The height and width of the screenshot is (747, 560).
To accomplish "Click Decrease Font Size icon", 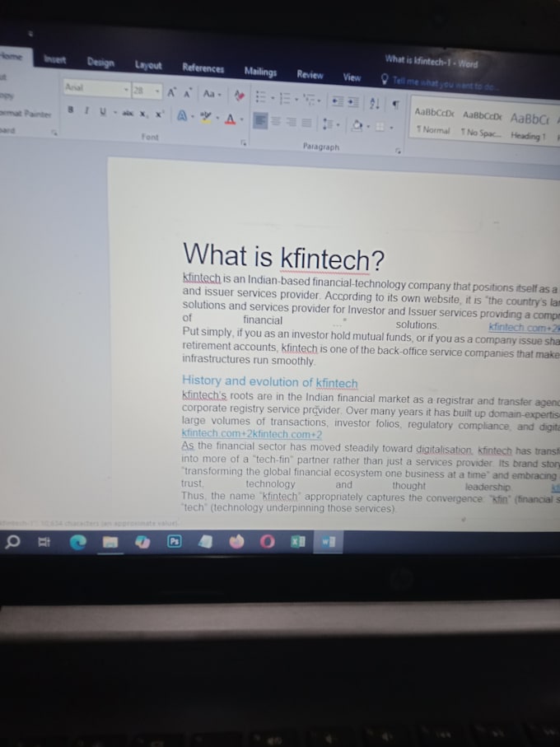I will (x=188, y=93).
